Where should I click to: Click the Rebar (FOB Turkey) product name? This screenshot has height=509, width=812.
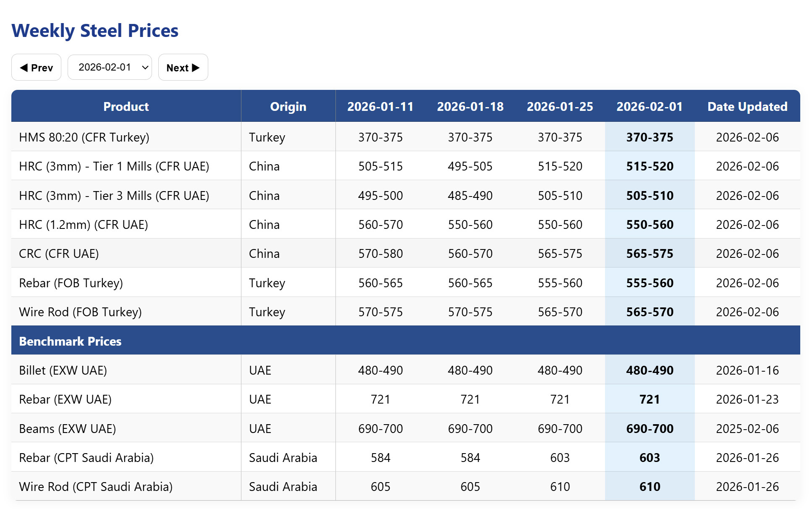71,283
